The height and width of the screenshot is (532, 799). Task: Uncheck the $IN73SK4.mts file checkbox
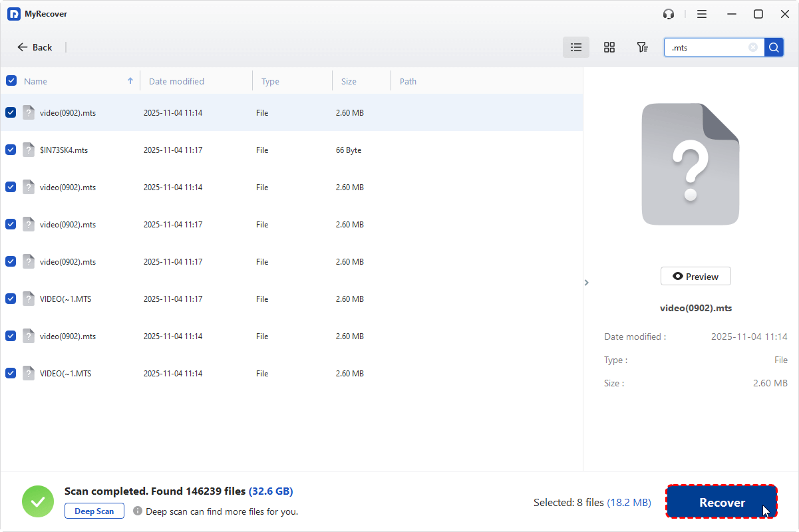click(x=11, y=150)
